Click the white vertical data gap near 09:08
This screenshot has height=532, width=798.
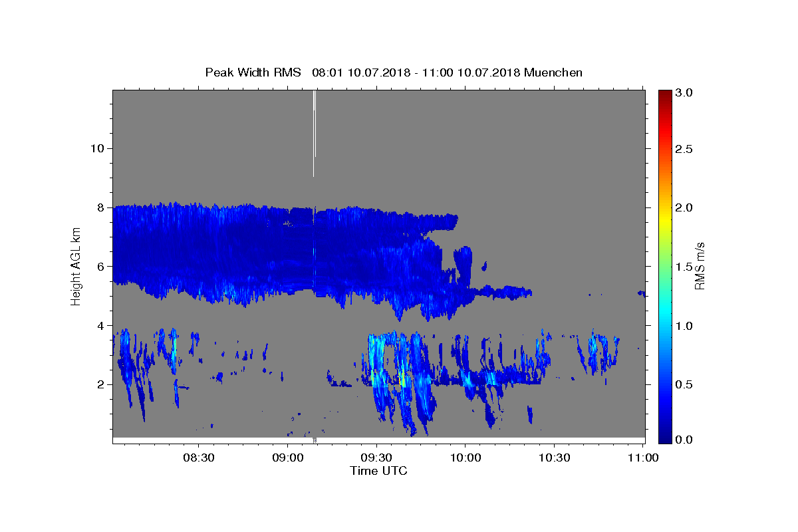tap(314, 133)
